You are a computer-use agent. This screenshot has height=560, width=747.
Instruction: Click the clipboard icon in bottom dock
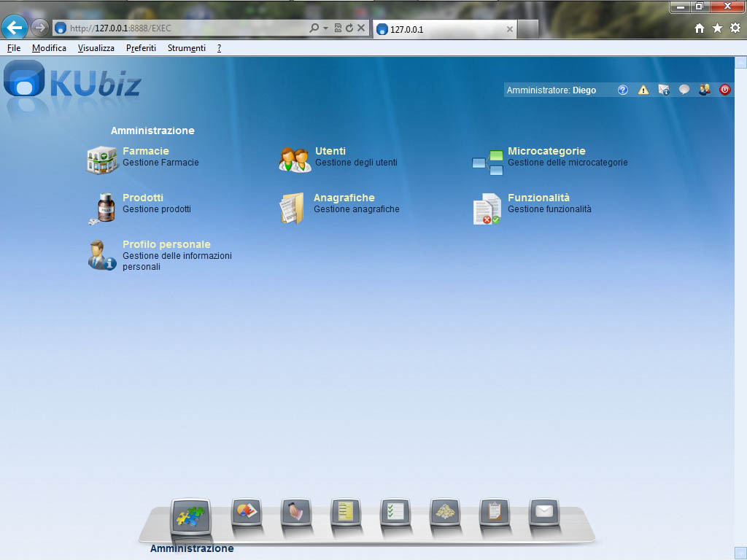tap(494, 512)
